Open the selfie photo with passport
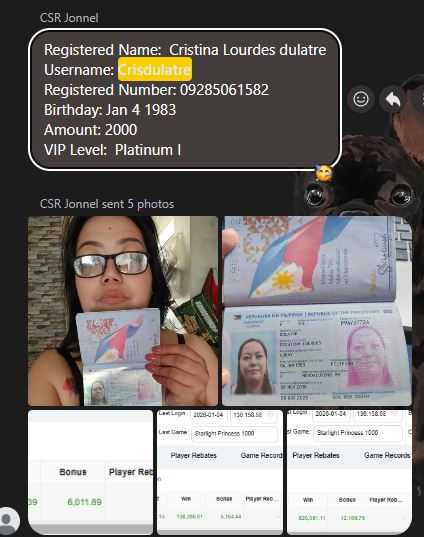This screenshot has height=537, width=424. tap(123, 311)
